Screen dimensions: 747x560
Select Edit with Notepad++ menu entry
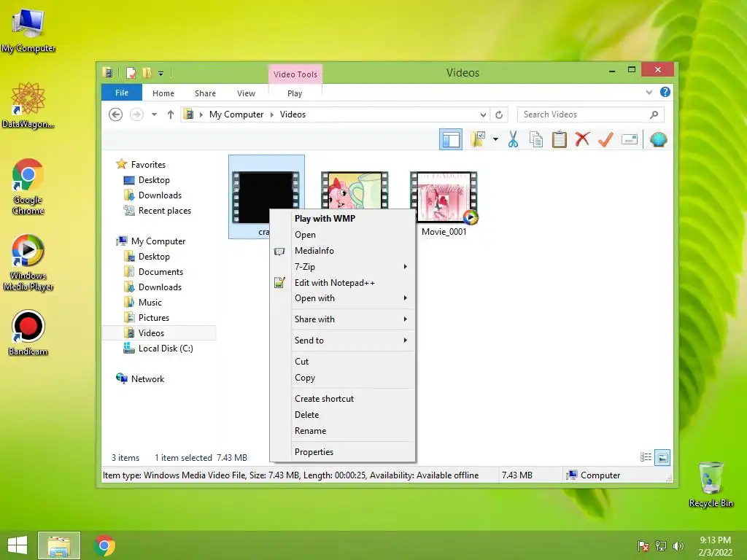[342, 283]
